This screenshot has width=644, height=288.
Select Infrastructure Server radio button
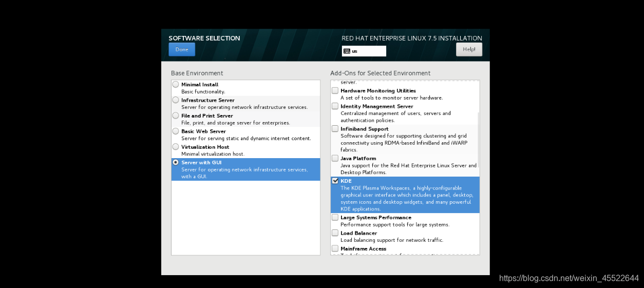[176, 100]
